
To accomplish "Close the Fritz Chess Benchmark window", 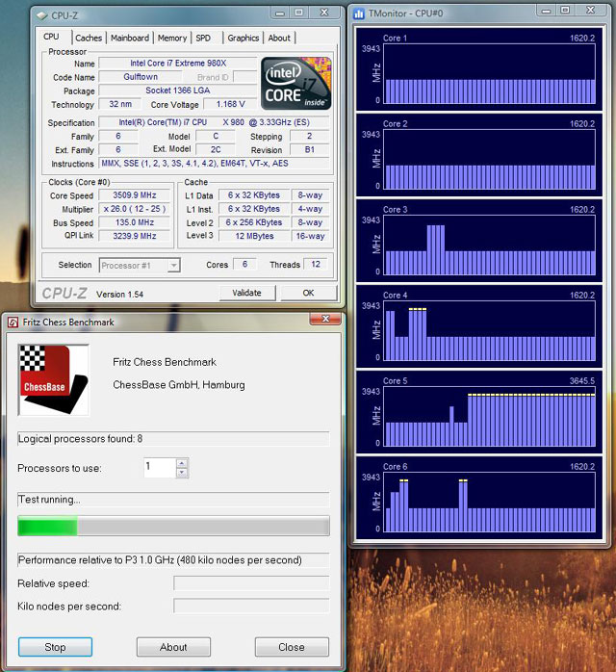I will [x=325, y=319].
